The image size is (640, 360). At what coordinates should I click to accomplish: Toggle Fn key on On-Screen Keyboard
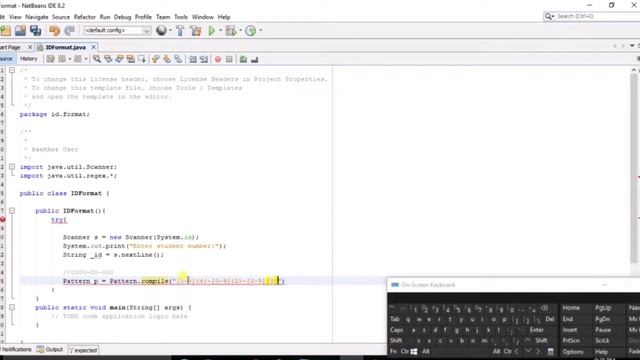point(393,351)
